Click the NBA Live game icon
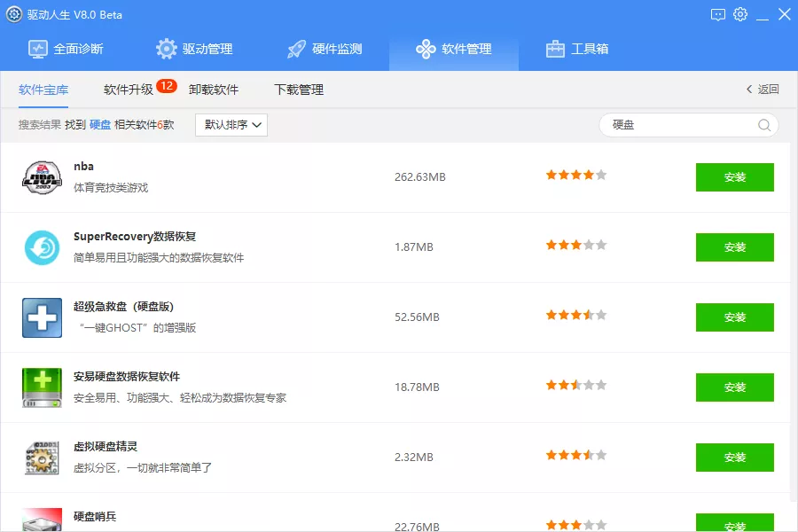This screenshot has width=798, height=532. [42, 177]
